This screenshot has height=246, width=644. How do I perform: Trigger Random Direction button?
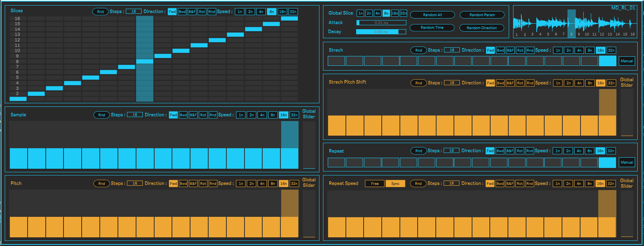(482, 28)
